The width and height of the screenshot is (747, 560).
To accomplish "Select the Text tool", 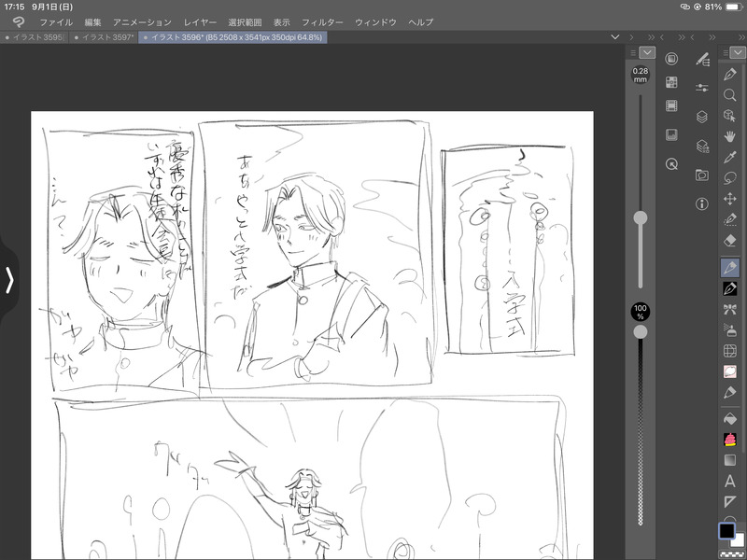I will 729,481.
